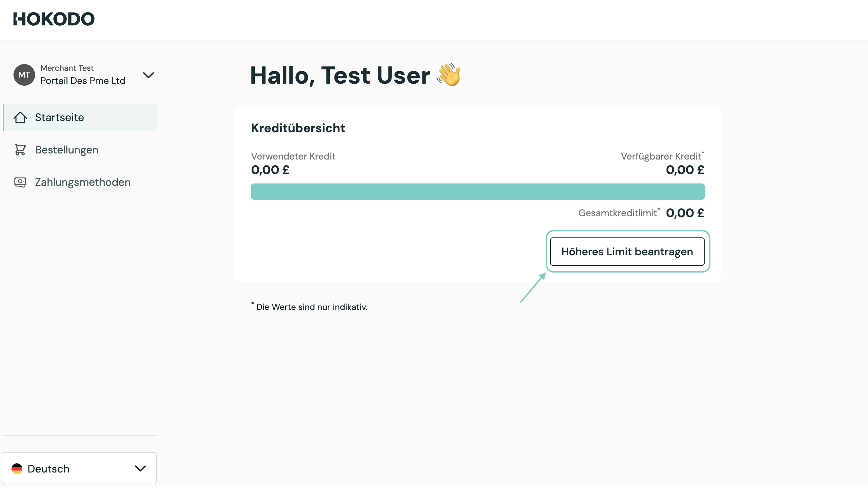Click the MT avatar circle

point(24,75)
